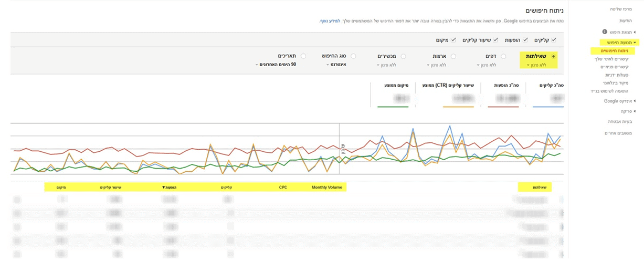
Task: Click the sort arrow on הופעות column
Action: pos(164,187)
